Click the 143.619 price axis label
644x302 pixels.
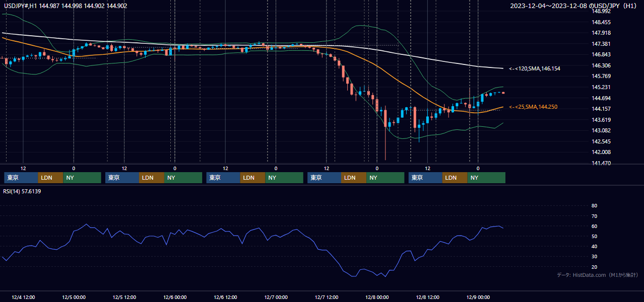pyautogui.click(x=601, y=120)
